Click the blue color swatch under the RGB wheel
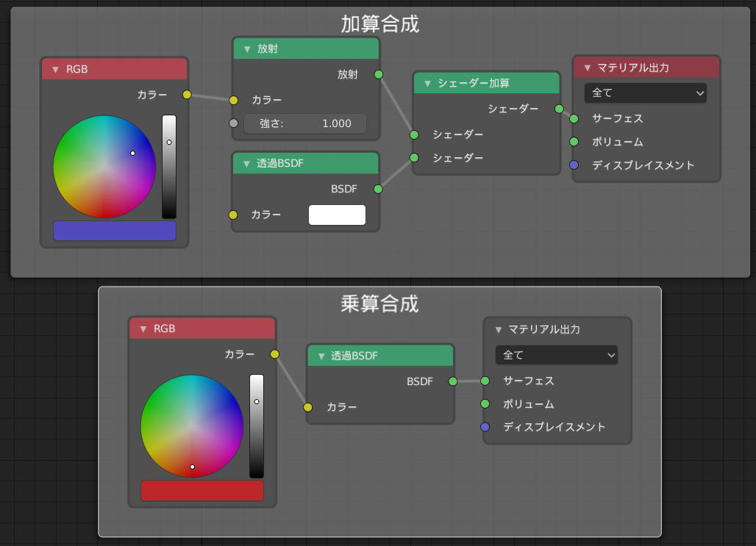 114,231
